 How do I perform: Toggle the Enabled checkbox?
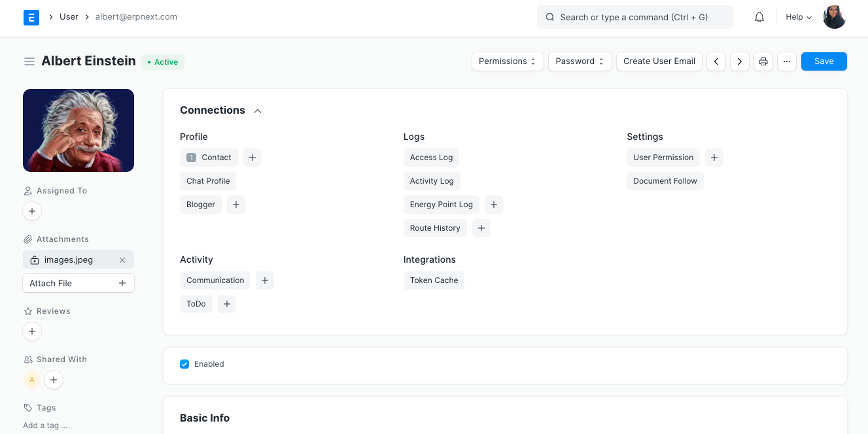pyautogui.click(x=184, y=364)
